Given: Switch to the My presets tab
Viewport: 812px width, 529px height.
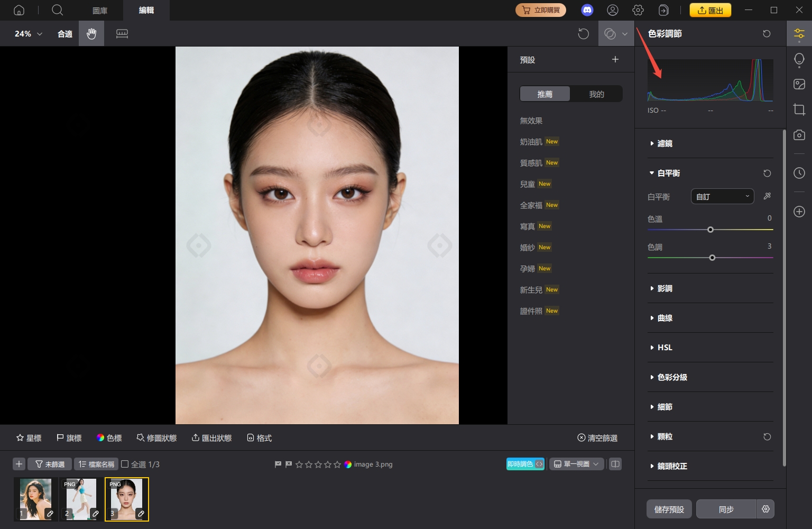Looking at the screenshot, I should 596,94.
